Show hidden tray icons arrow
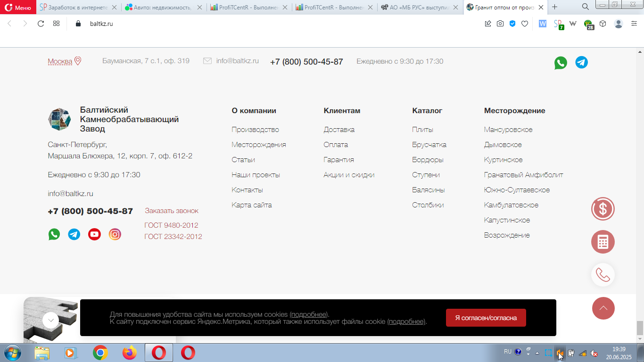Image resolution: width=644 pixels, height=362 pixels. point(537,352)
